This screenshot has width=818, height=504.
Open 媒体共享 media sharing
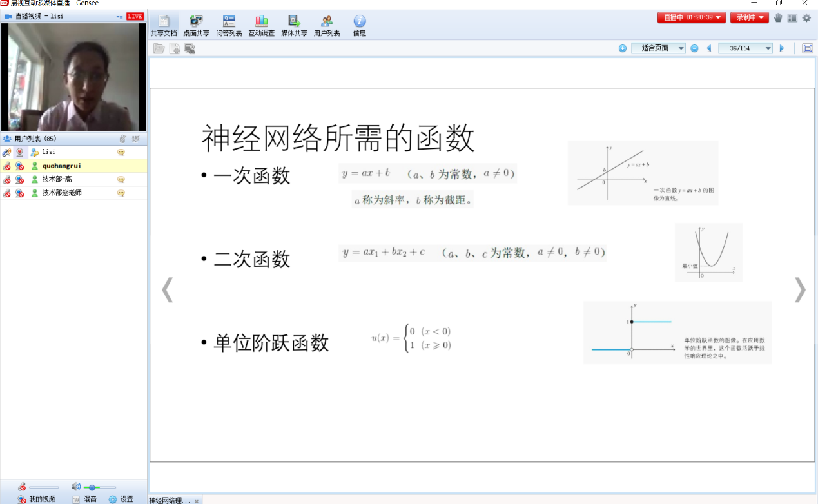(x=294, y=25)
